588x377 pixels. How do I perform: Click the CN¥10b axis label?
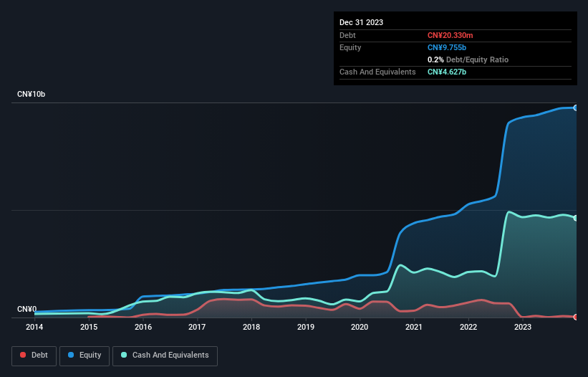click(31, 94)
